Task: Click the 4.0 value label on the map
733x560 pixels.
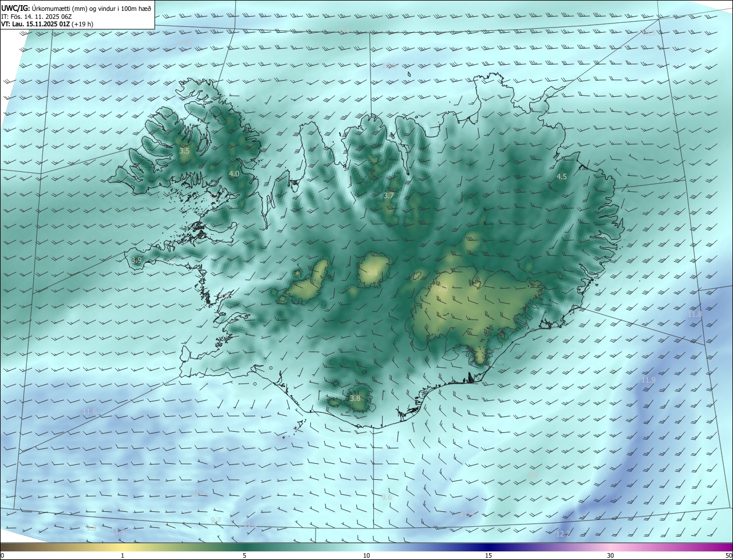Action: pyautogui.click(x=234, y=173)
